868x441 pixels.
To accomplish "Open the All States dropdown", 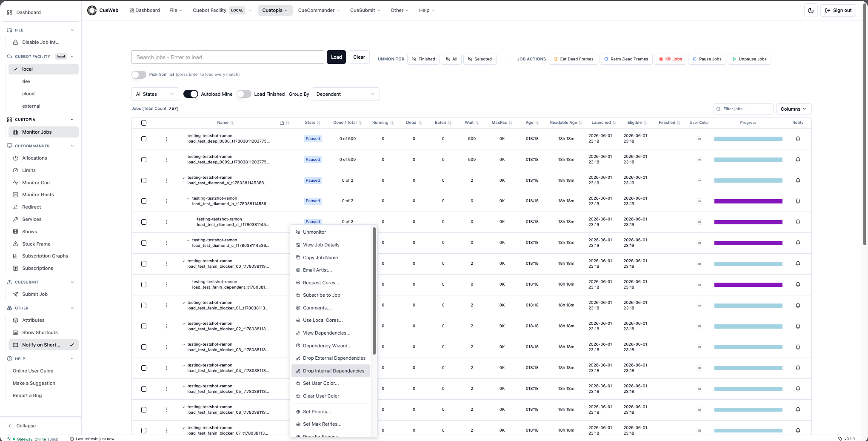I will (x=155, y=94).
